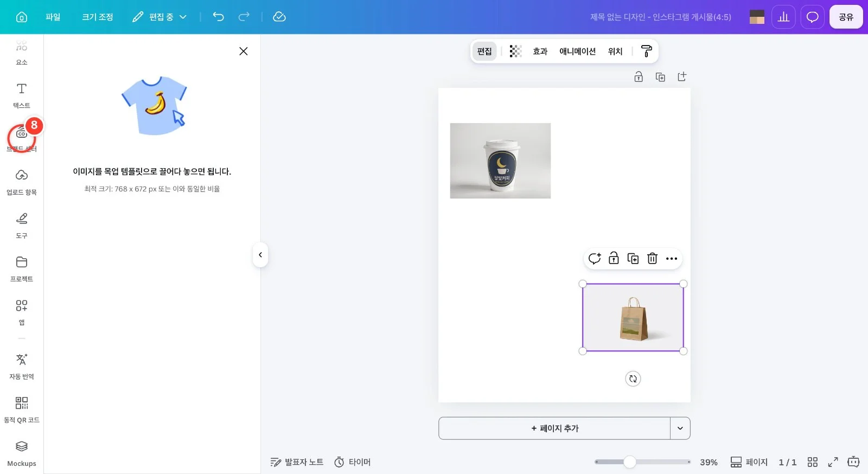Open the comments speech bubble

pos(812,17)
